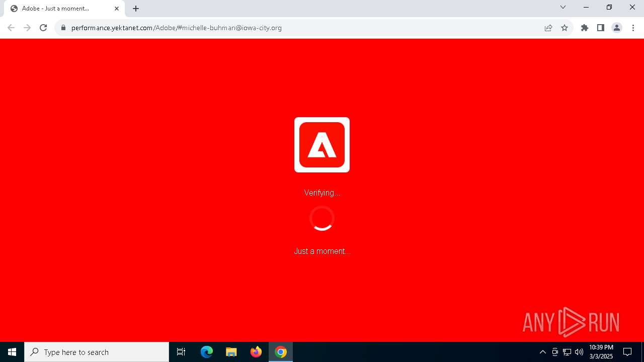Click the Chrome forward arrow
644x362 pixels.
coord(27,28)
